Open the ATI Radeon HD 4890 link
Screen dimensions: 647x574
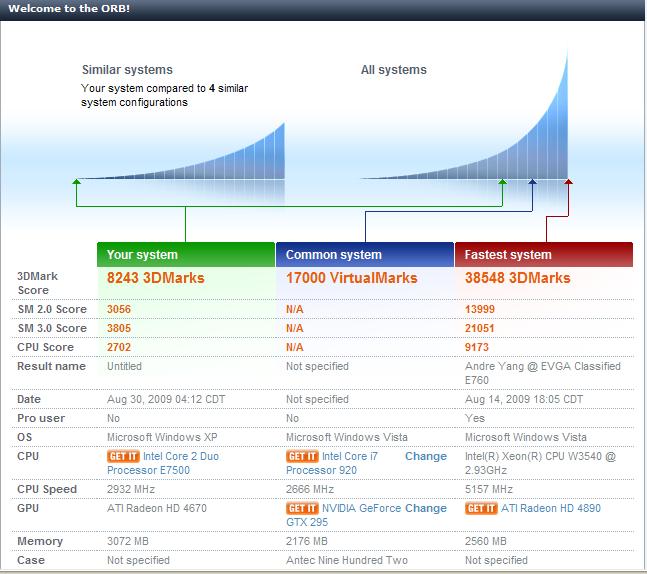551,508
